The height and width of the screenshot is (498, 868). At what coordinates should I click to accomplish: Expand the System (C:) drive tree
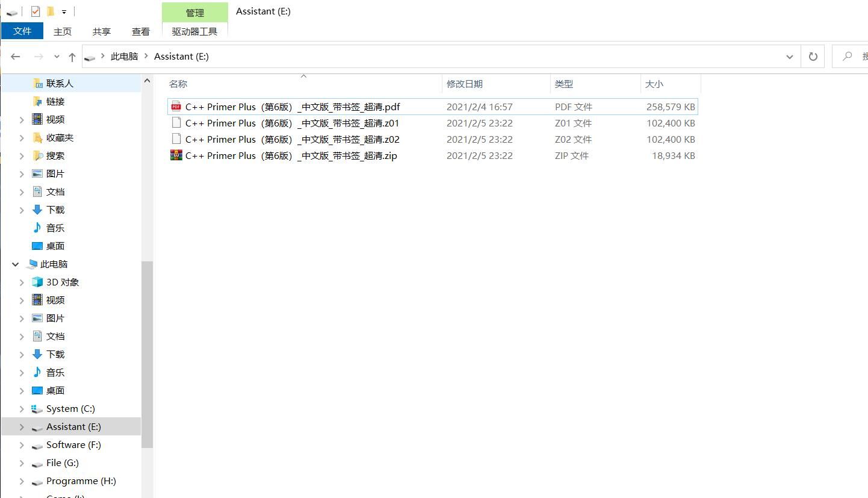[22, 409]
